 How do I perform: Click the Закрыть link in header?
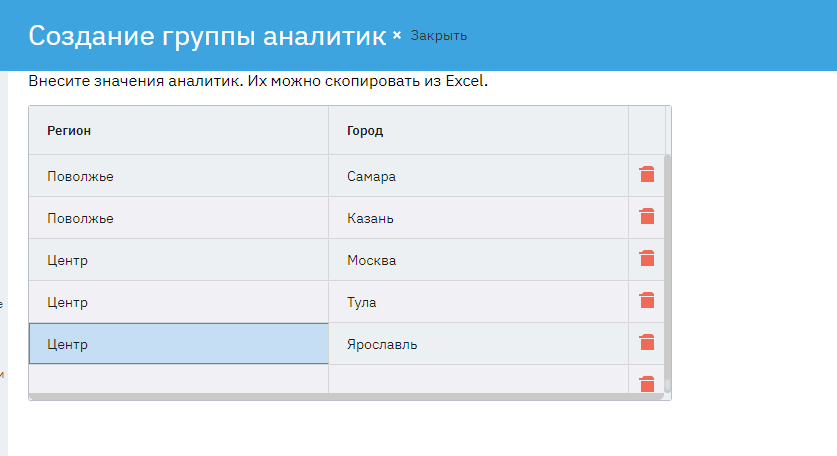439,36
